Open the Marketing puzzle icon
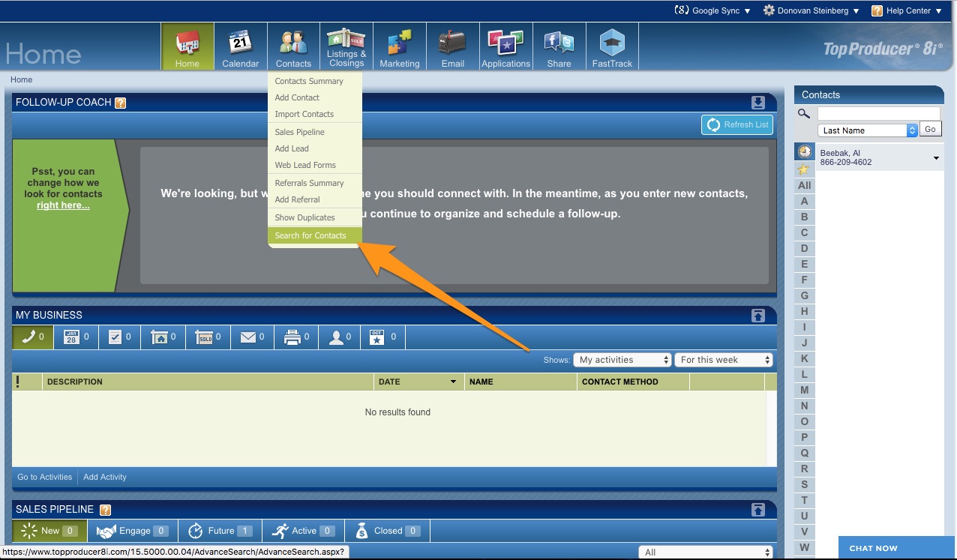The width and height of the screenshot is (957, 560). [x=400, y=46]
